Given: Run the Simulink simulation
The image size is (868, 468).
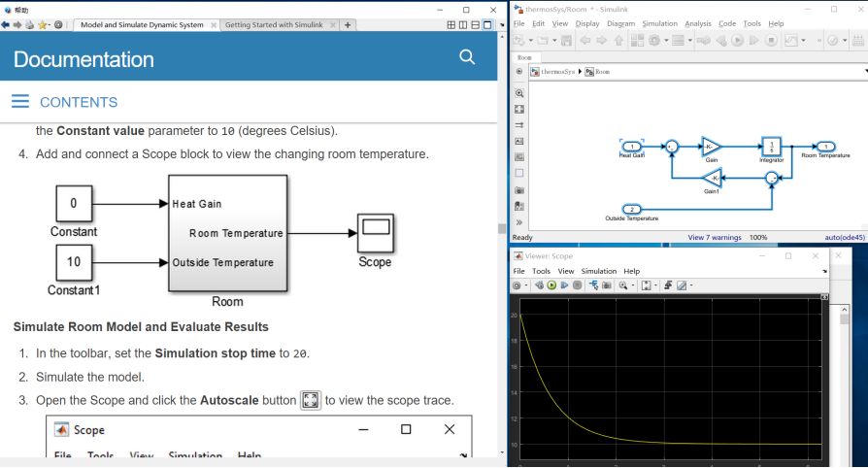Looking at the screenshot, I should pos(737,41).
